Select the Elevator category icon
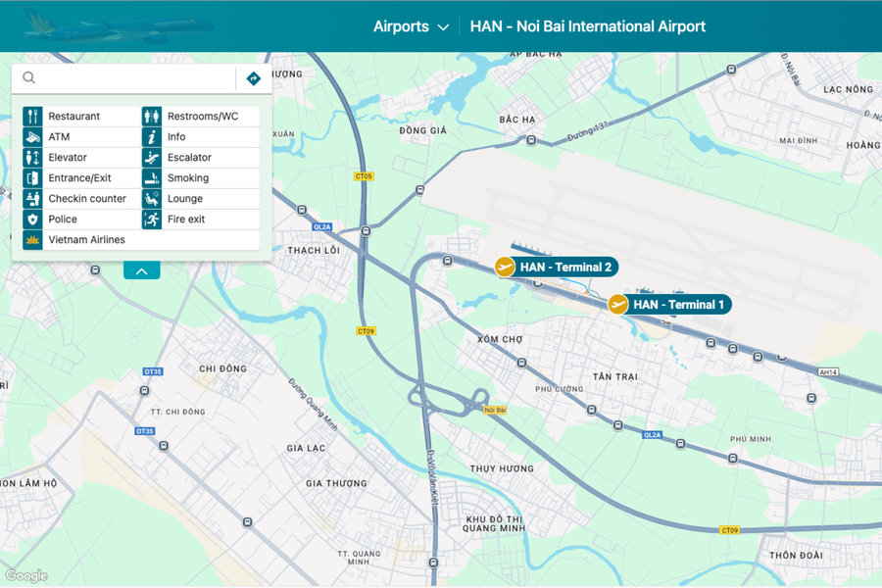The width and height of the screenshot is (882, 588). (32, 157)
